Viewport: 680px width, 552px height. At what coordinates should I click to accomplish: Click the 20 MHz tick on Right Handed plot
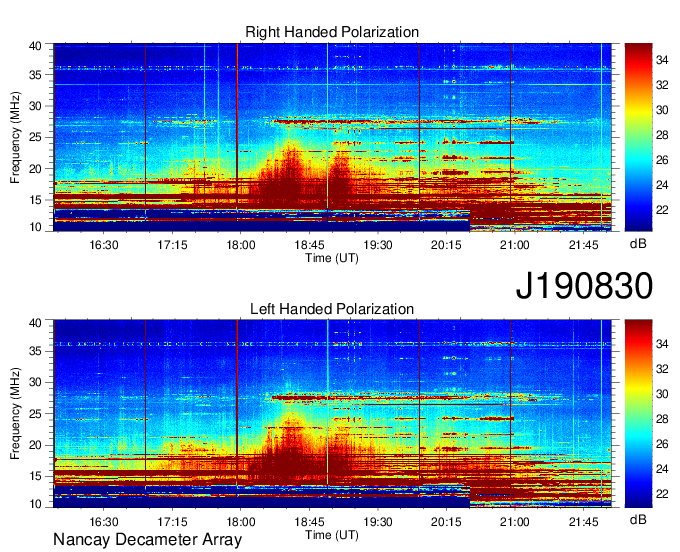(35, 169)
